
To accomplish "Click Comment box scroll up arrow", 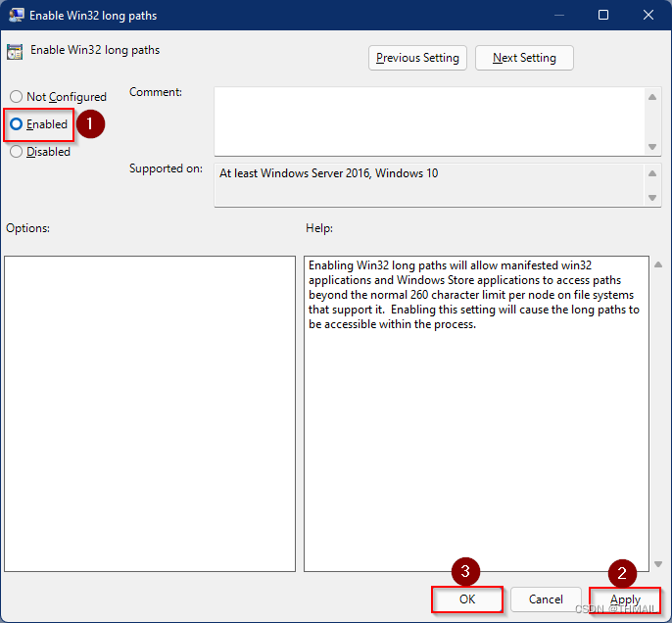I will [x=652, y=97].
